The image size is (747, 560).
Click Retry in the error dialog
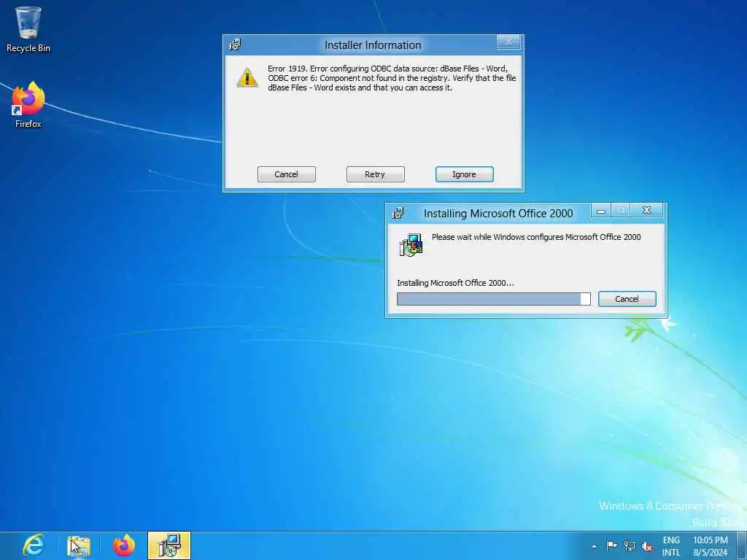point(376,174)
